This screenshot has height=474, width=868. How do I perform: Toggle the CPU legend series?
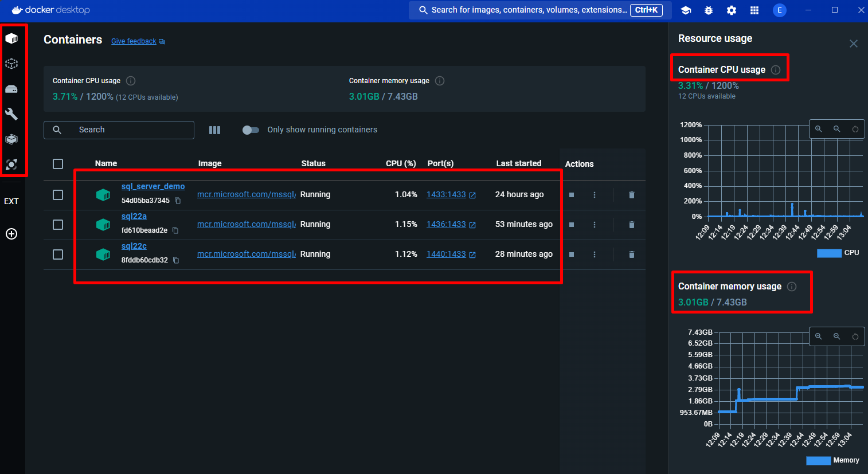(x=838, y=253)
